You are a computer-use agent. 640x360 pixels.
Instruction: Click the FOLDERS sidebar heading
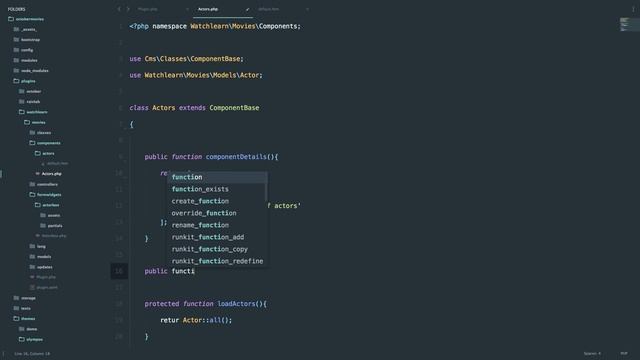pos(16,9)
